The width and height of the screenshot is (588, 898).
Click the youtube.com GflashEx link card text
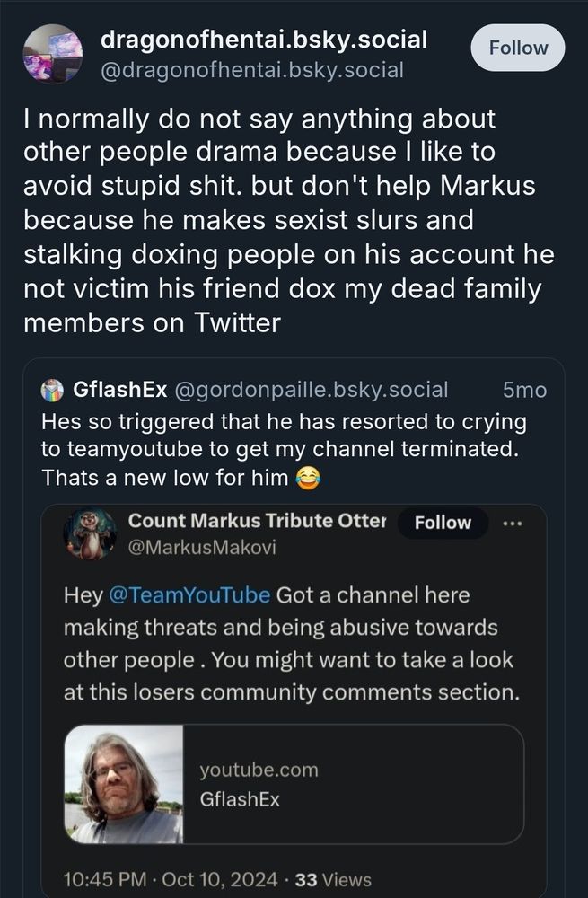click(259, 784)
